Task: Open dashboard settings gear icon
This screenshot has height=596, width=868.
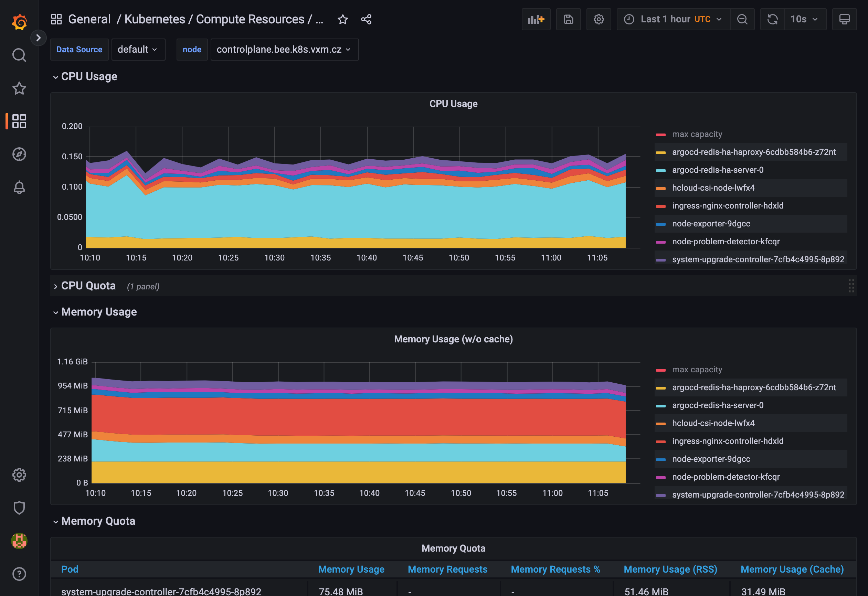Action: pos(598,19)
